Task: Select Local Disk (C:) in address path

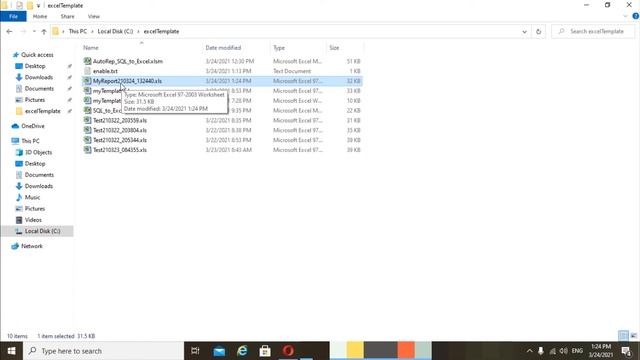Action: [x=115, y=31]
